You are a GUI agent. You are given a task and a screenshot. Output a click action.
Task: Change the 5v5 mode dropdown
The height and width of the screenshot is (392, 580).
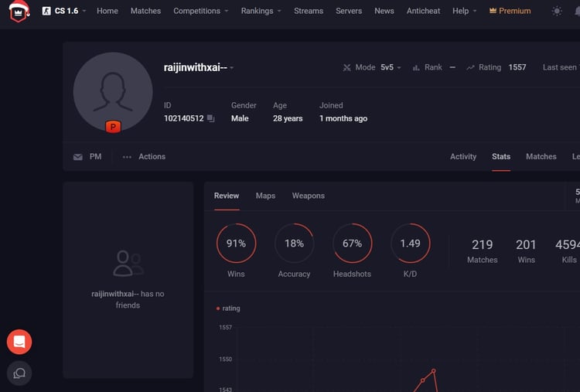[x=391, y=67]
